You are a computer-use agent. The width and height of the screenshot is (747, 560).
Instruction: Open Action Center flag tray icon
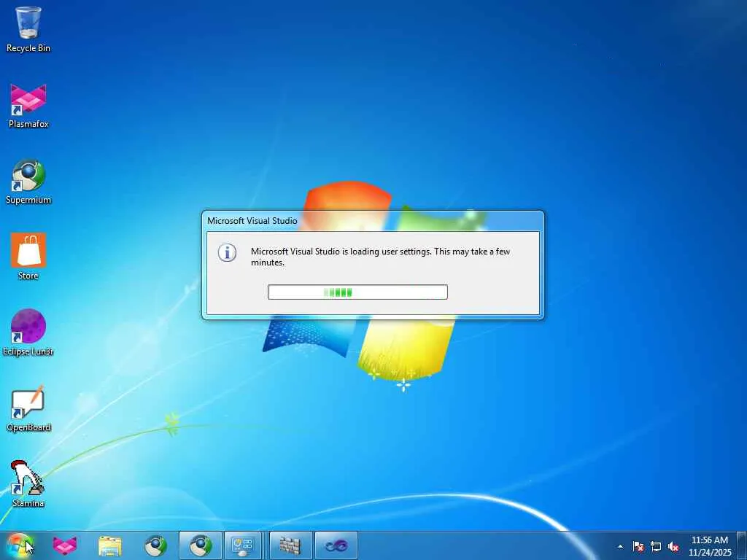(x=638, y=546)
